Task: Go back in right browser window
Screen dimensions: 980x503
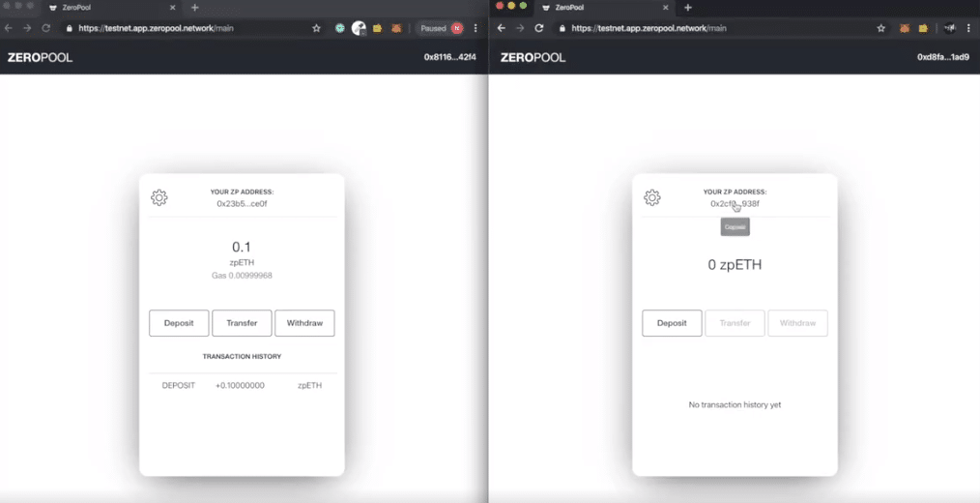Action: pyautogui.click(x=502, y=28)
